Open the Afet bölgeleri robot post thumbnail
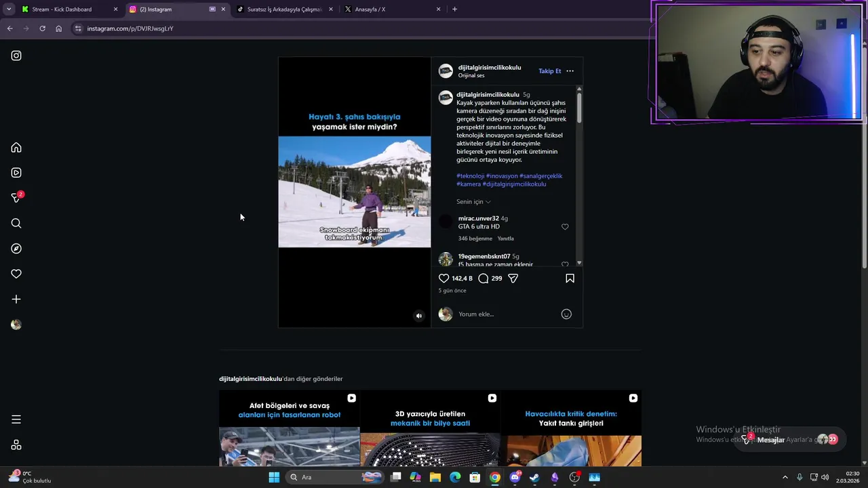This screenshot has width=868, height=488. (290, 428)
